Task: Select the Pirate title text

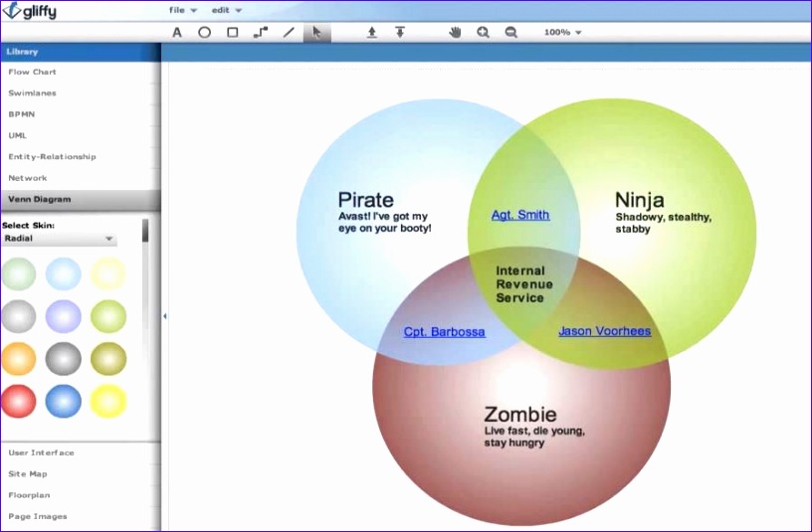Action: pyautogui.click(x=365, y=200)
